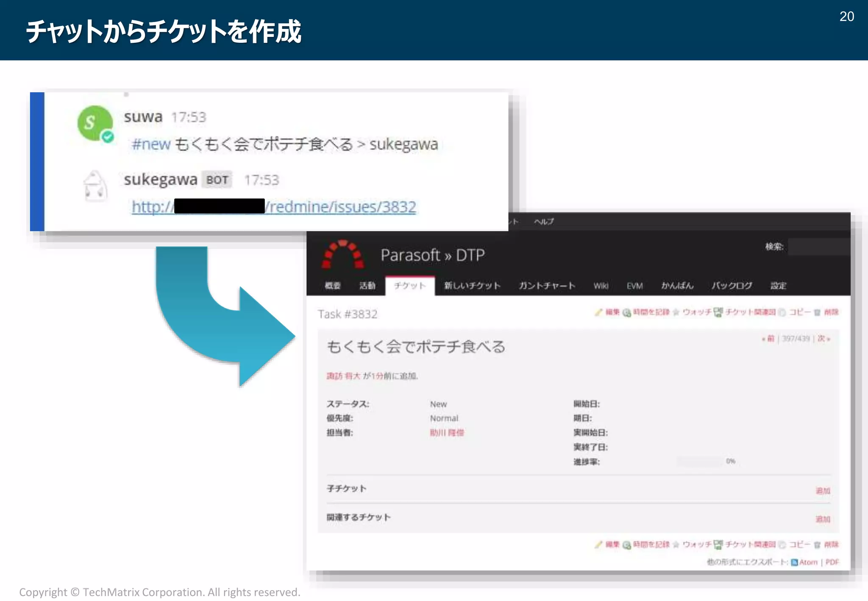Click the author link 諏訪 将大
Viewport: 868px width, 601px height.
click(x=343, y=376)
